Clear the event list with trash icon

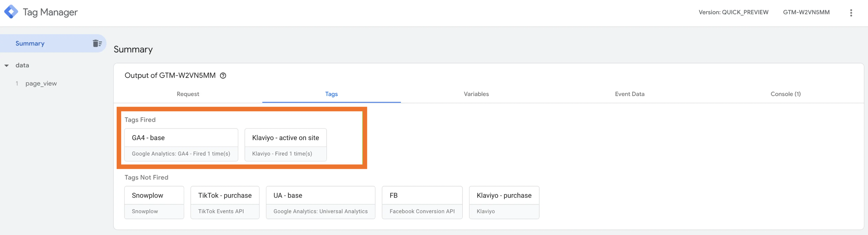click(x=97, y=43)
